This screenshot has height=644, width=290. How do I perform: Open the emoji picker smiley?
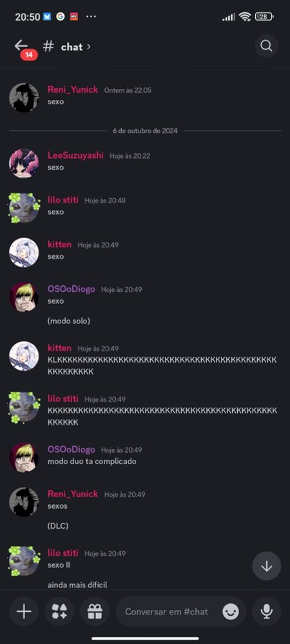tap(231, 612)
